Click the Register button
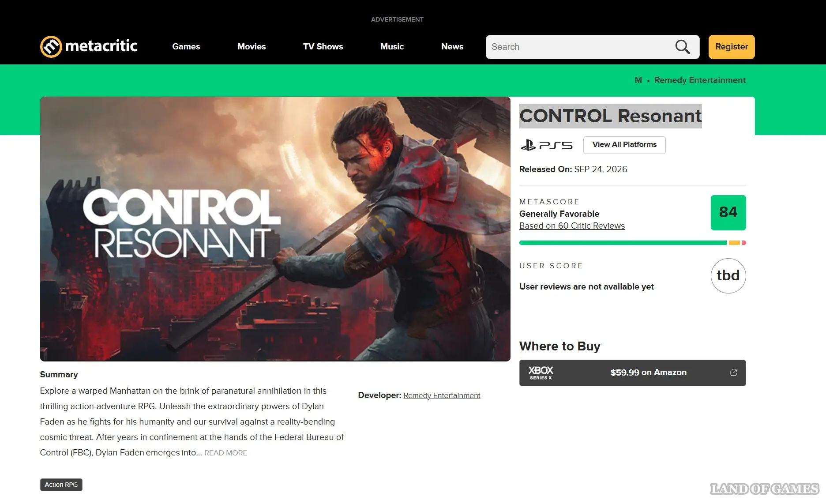826x504 pixels. click(732, 47)
